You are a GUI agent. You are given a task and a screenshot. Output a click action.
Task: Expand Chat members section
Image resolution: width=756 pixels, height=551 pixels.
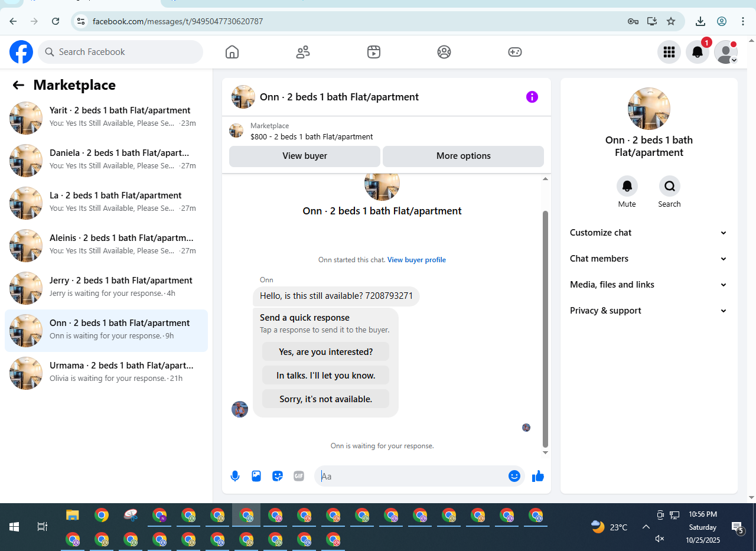point(649,259)
